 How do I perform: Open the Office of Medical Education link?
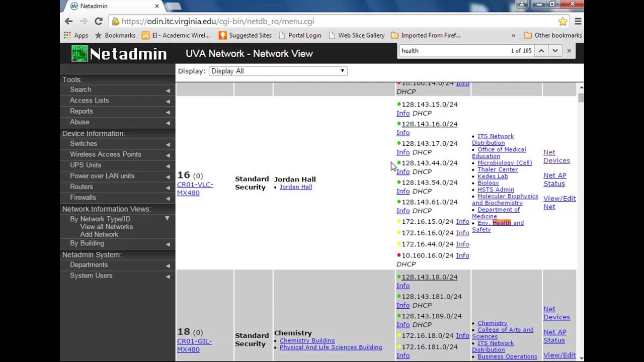click(x=499, y=153)
